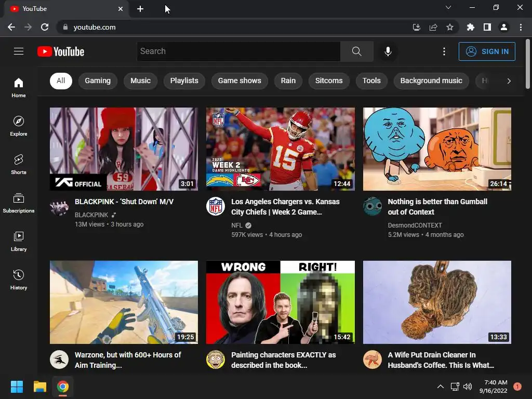Select the Rain filter chip
The width and height of the screenshot is (532, 399).
pos(288,81)
